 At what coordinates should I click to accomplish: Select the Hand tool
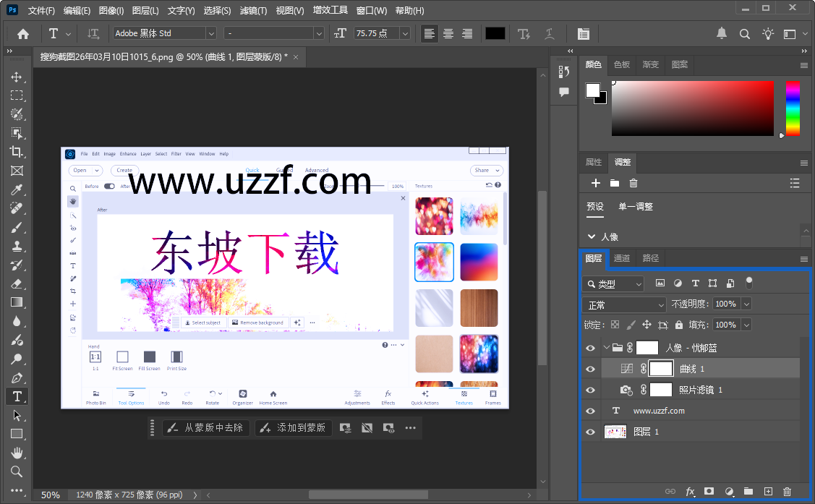17,453
